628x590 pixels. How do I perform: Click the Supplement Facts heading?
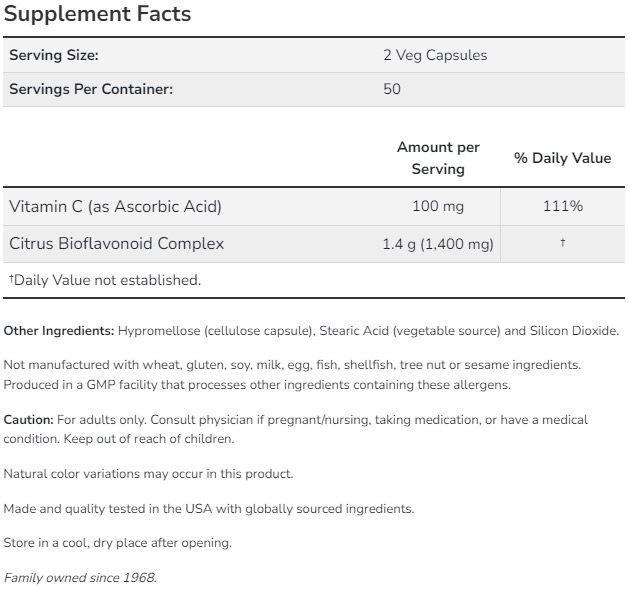point(97,14)
